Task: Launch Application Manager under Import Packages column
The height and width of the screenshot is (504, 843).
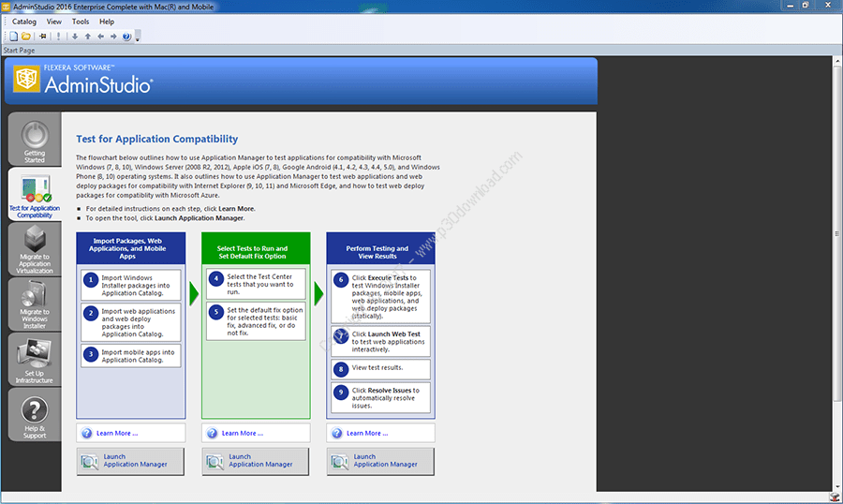Action: coord(130,461)
